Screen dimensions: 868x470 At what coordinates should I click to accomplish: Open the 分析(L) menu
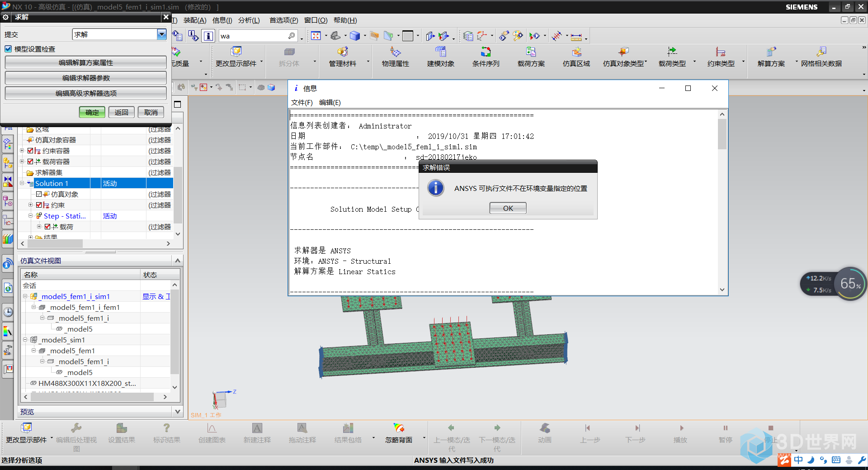pos(249,20)
